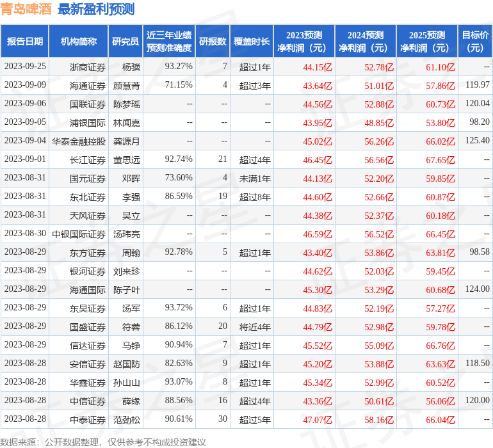Click researcher name 范劲松

pyautogui.click(x=127, y=420)
